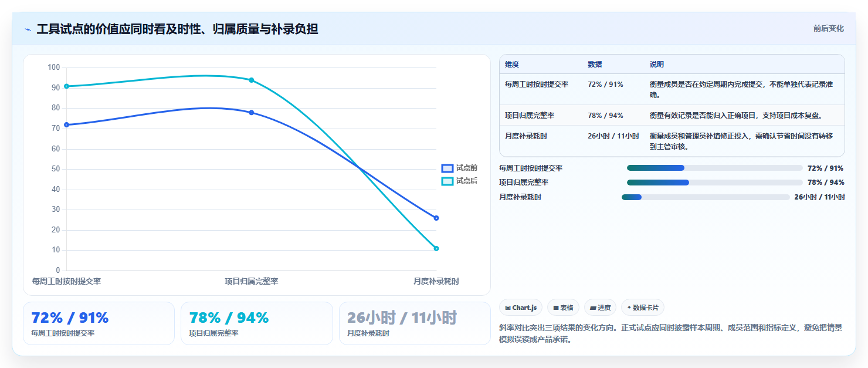The image size is (868, 368).
Task: Click the x-axis label 项目归属完整率
Action: (251, 282)
